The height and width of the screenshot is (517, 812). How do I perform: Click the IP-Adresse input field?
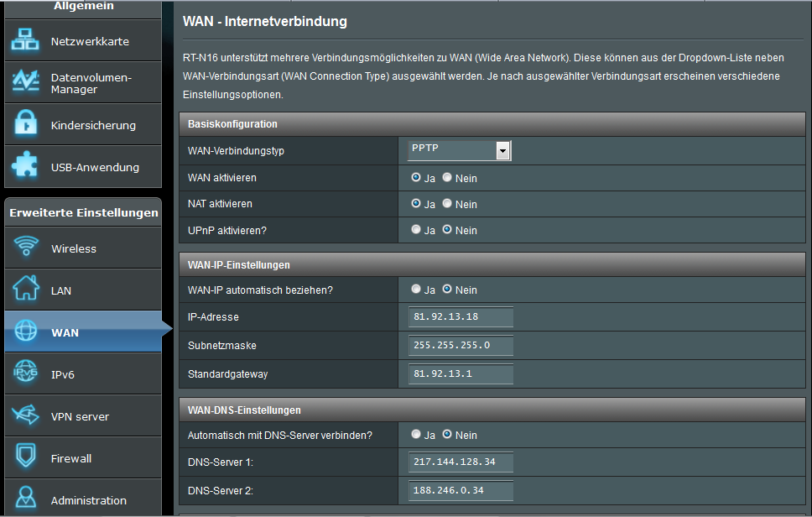[x=461, y=316]
